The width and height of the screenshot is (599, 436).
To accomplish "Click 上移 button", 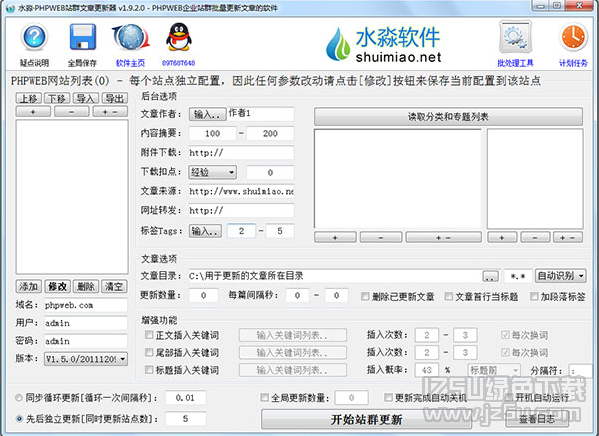I will click(x=29, y=98).
